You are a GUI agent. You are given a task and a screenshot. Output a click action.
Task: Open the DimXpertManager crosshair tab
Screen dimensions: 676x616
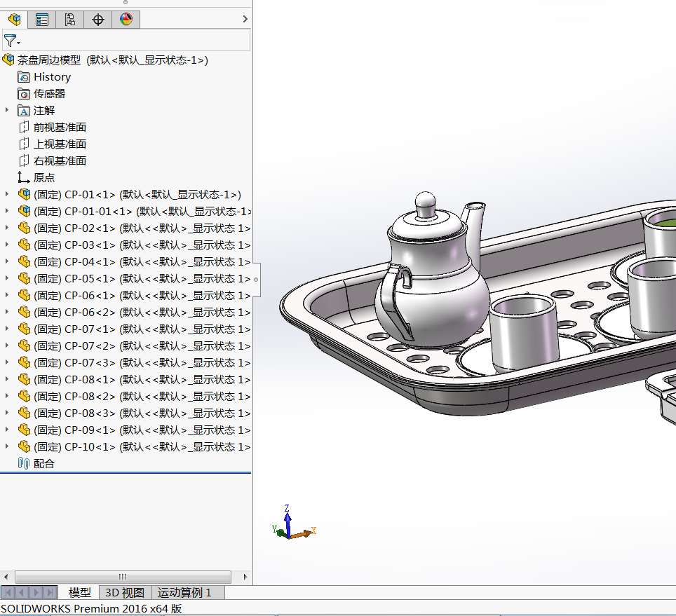click(x=98, y=20)
